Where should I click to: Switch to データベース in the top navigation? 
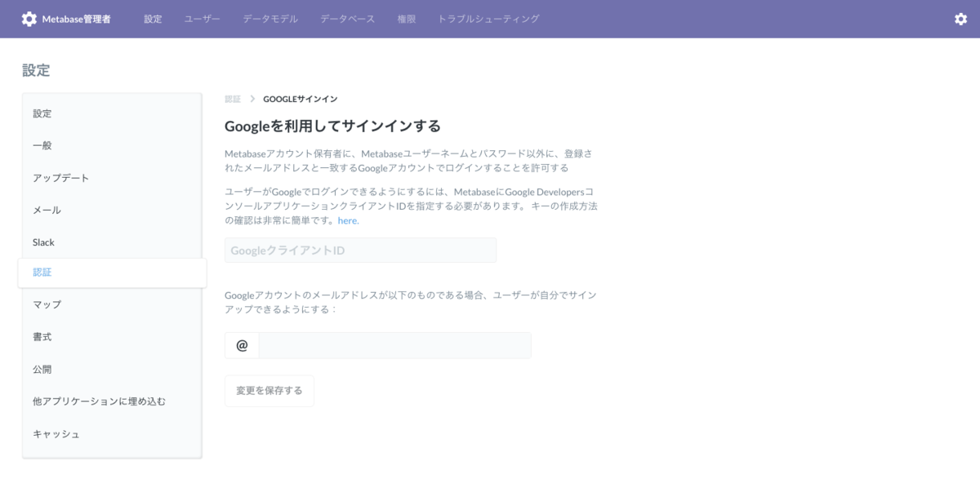[x=348, y=19]
